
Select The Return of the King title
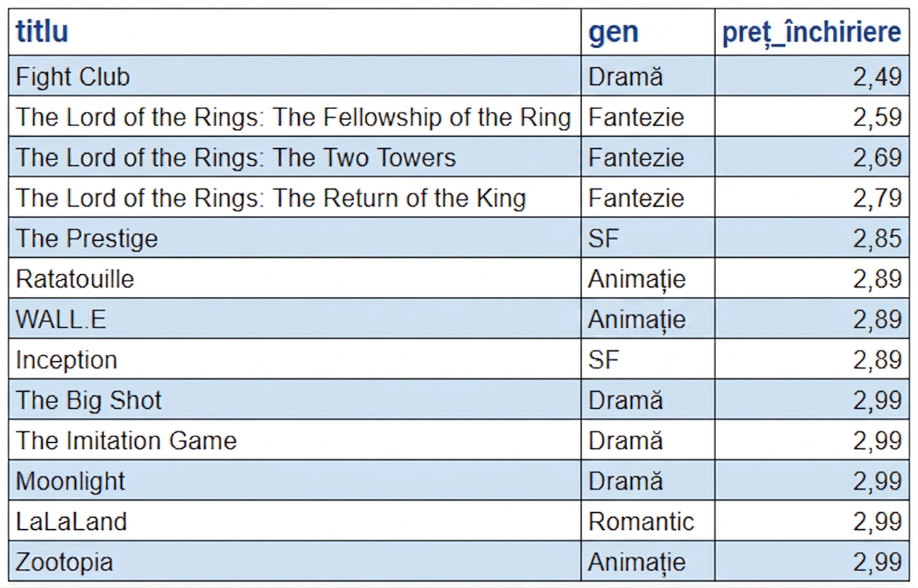point(295,197)
